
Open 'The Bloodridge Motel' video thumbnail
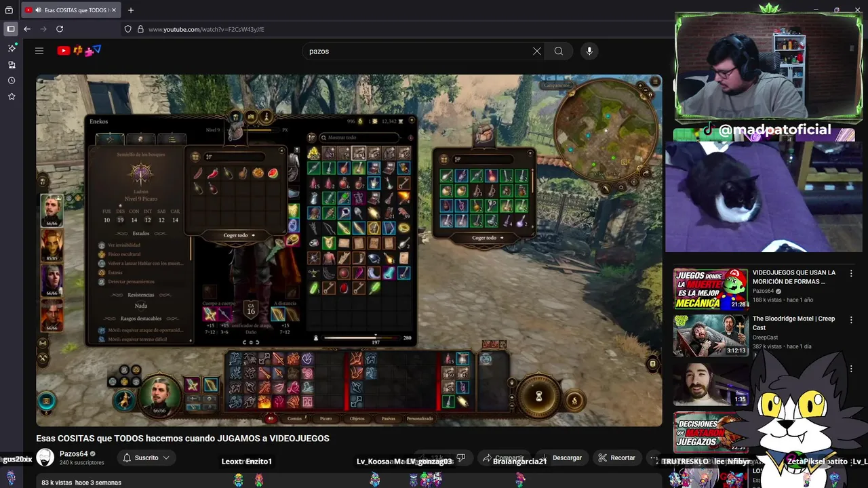pos(710,335)
